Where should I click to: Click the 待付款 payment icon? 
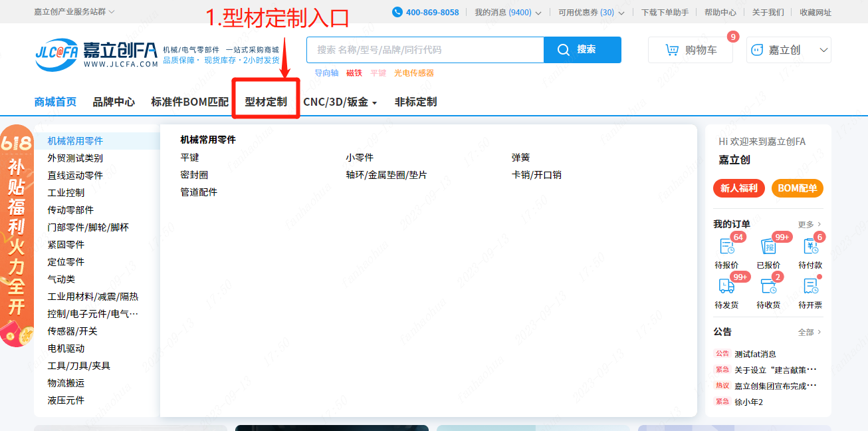tap(810, 247)
